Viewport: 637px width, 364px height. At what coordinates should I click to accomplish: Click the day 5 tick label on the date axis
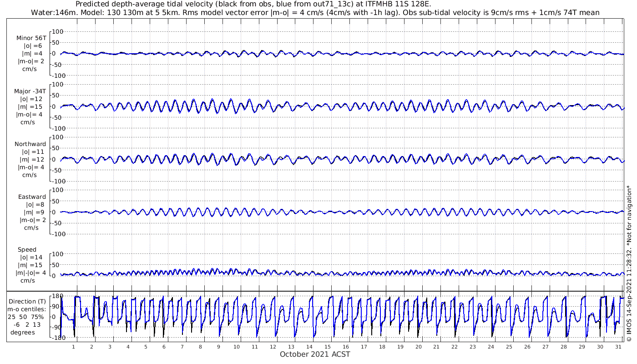[146, 346]
